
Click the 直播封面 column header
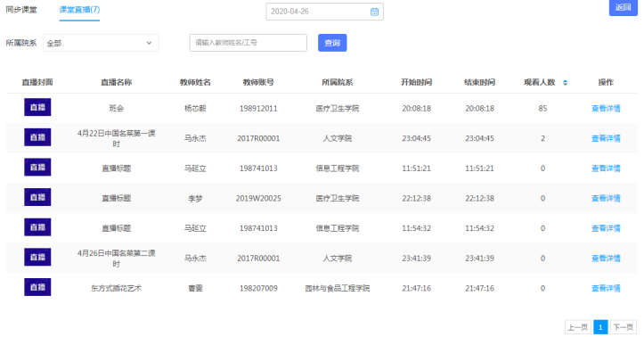point(37,82)
